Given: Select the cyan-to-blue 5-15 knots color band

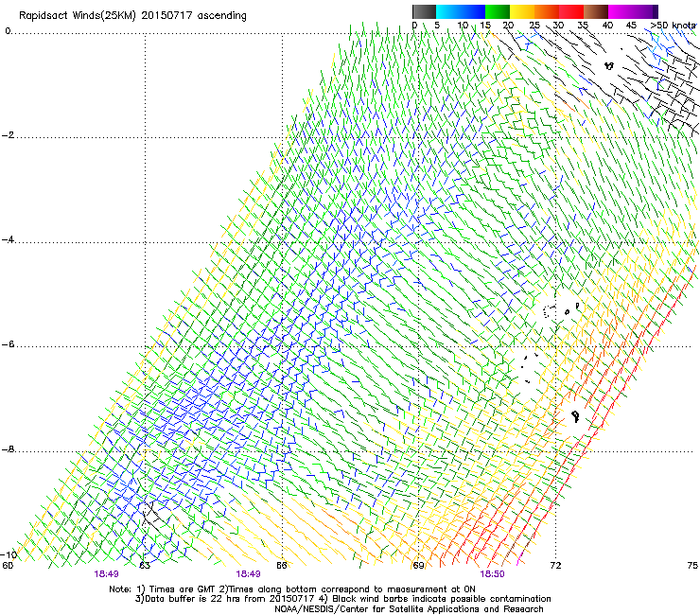Looking at the screenshot, I should pos(461,11).
